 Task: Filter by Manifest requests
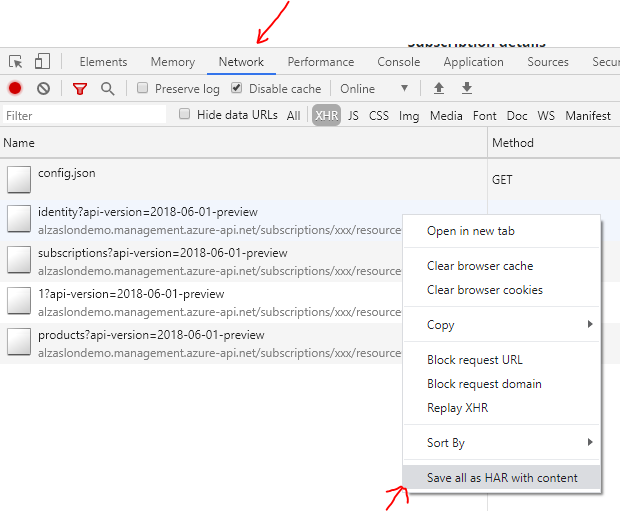588,115
